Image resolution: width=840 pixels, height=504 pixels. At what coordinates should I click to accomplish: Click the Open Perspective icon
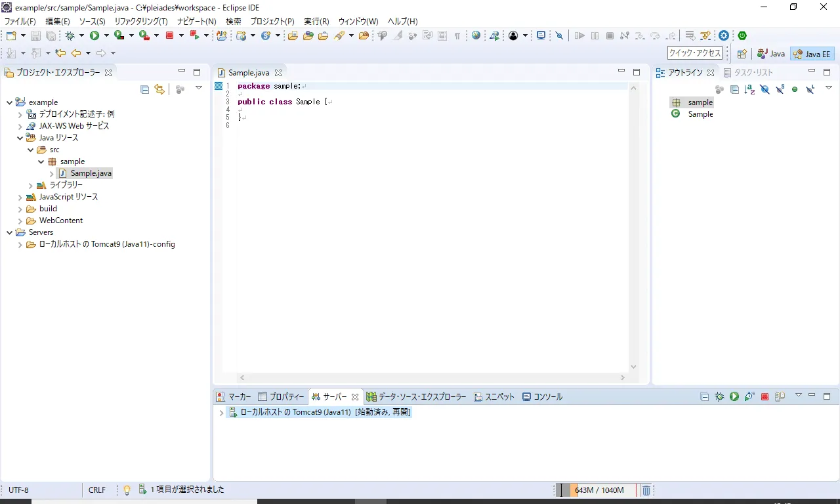742,54
